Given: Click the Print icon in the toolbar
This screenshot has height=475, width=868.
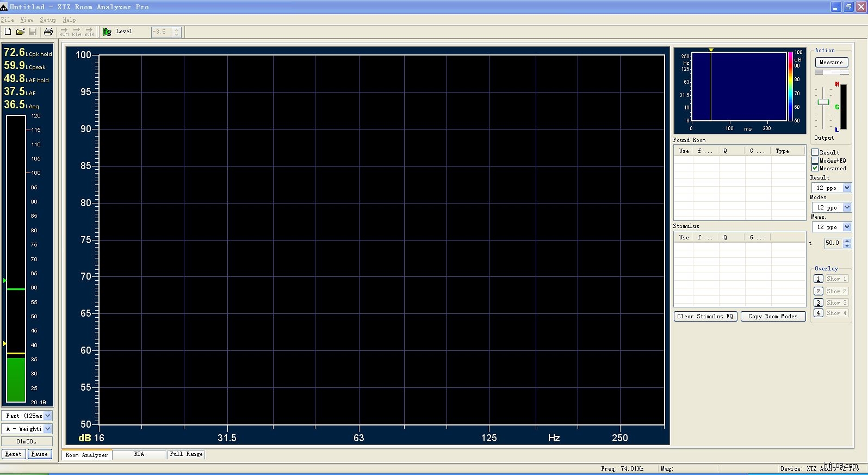Looking at the screenshot, I should coord(48,32).
